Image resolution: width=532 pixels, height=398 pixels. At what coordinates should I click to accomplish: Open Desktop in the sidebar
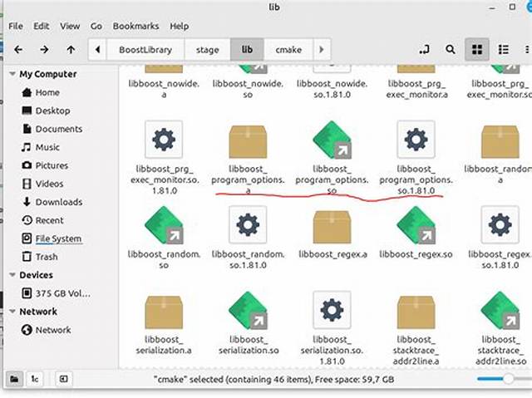click(46, 111)
